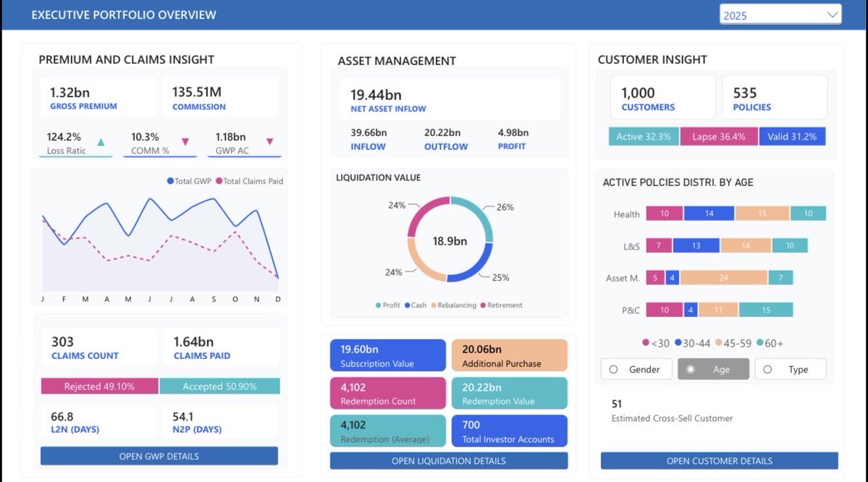Click OPEN CUSTOMER DETAILS button

pyautogui.click(x=719, y=460)
